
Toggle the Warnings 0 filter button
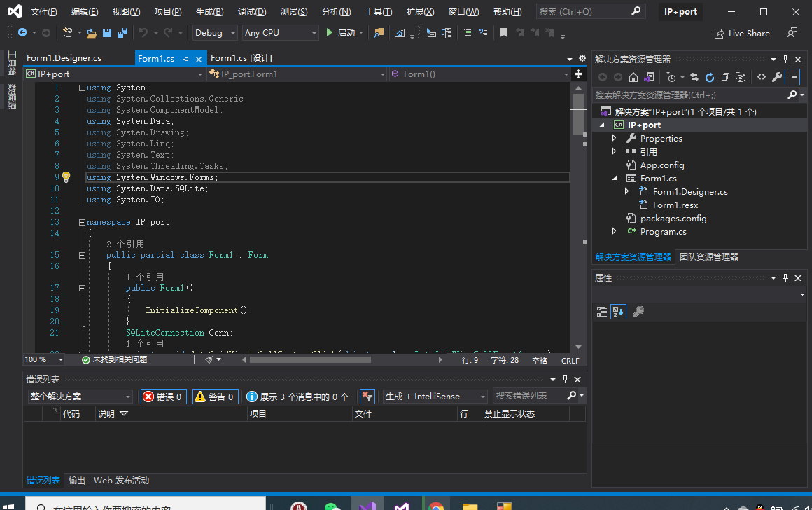click(216, 397)
